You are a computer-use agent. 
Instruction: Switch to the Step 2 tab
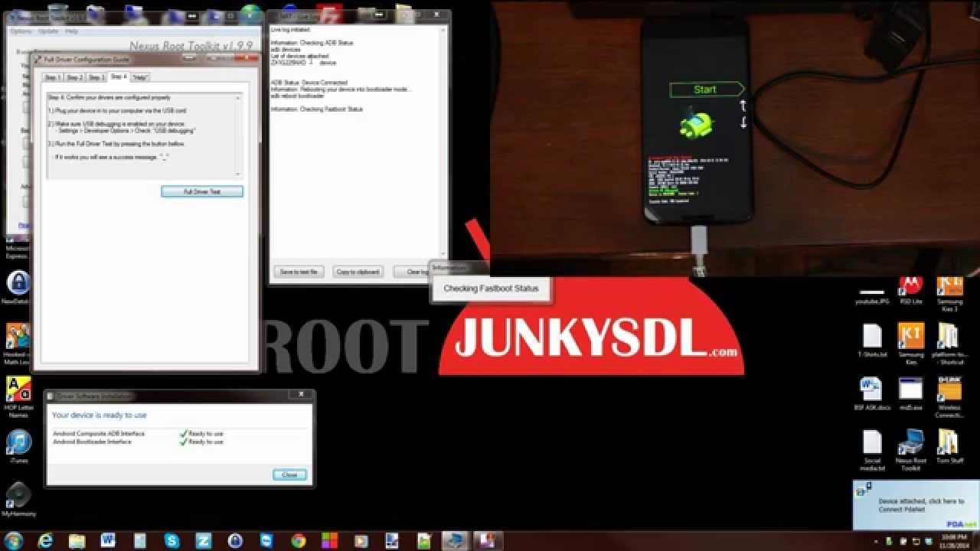click(x=74, y=77)
